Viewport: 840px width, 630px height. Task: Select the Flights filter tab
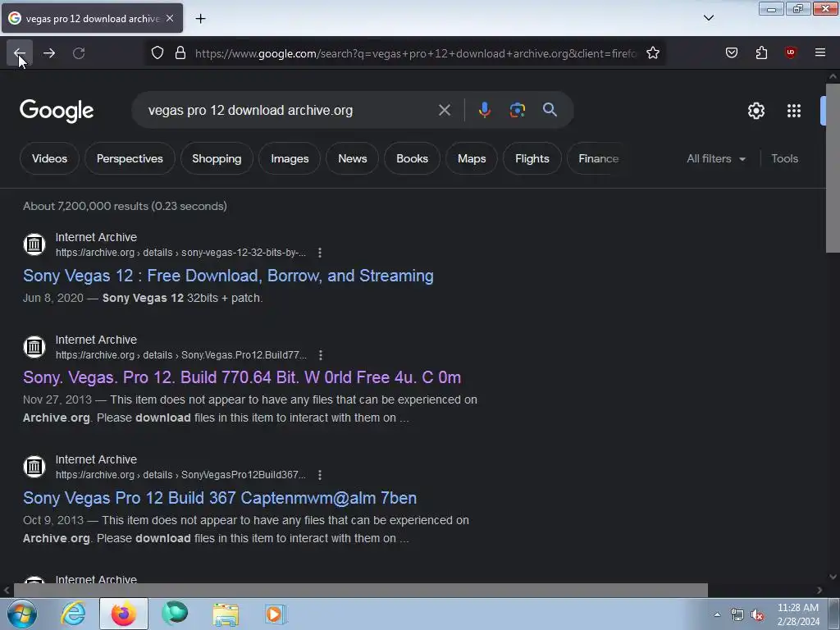pyautogui.click(x=532, y=158)
